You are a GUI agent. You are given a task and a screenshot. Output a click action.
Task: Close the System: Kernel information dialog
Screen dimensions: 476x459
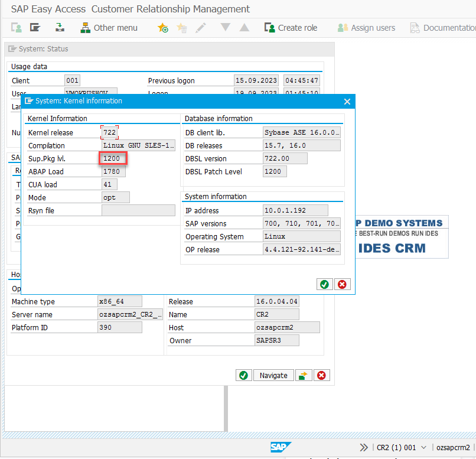click(x=347, y=102)
